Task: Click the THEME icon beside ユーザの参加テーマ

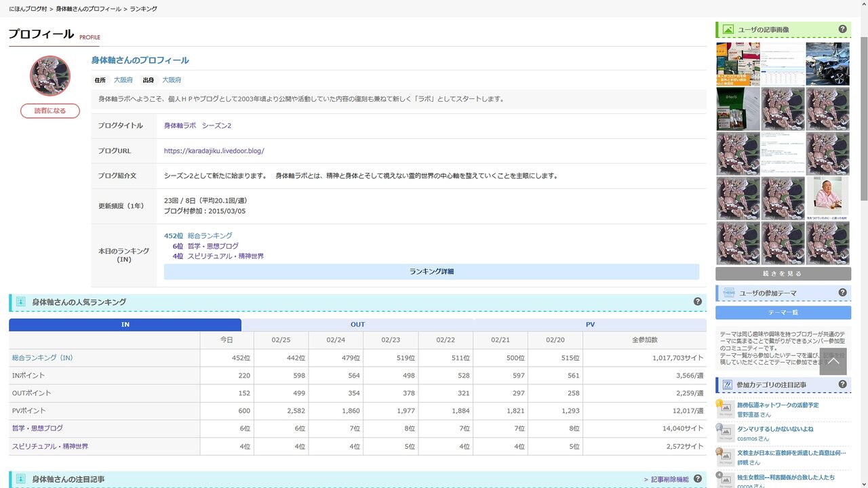Action: pyautogui.click(x=728, y=293)
